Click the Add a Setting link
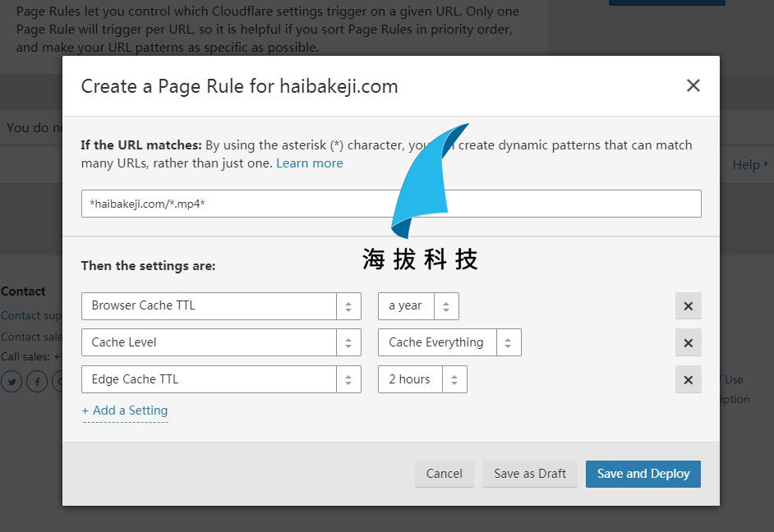This screenshot has width=774, height=532. [125, 410]
